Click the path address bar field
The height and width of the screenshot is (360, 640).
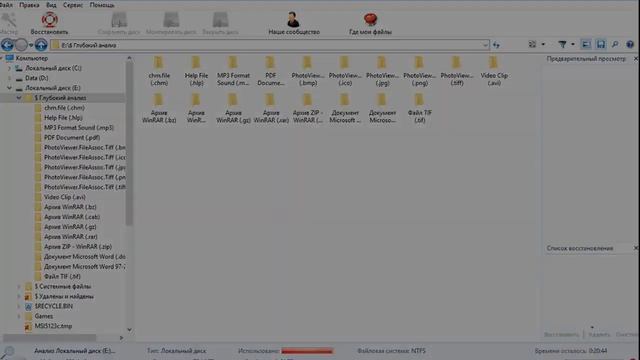(269, 45)
